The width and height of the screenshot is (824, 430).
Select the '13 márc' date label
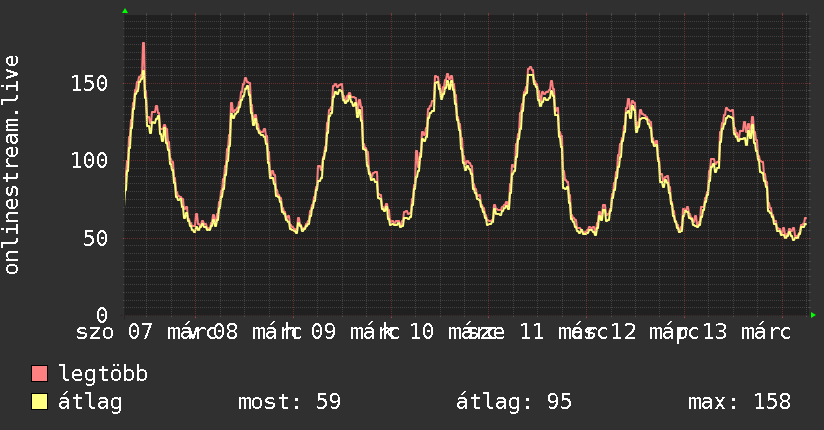tap(746, 332)
